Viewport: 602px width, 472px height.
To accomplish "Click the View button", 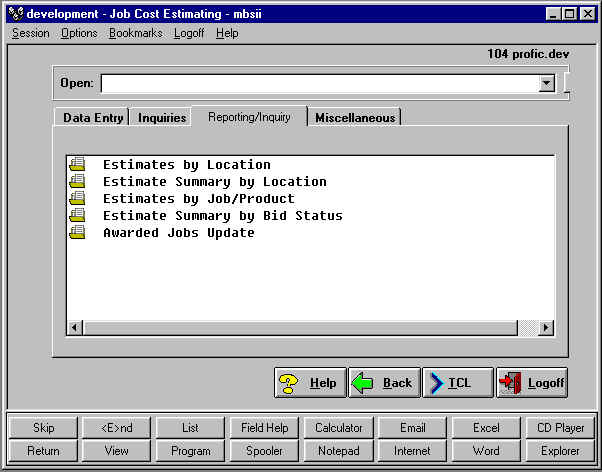I will (117, 450).
